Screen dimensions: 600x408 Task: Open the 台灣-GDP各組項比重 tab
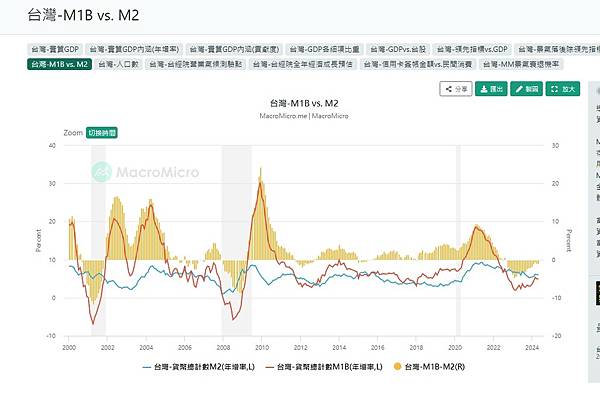pyautogui.click(x=324, y=49)
